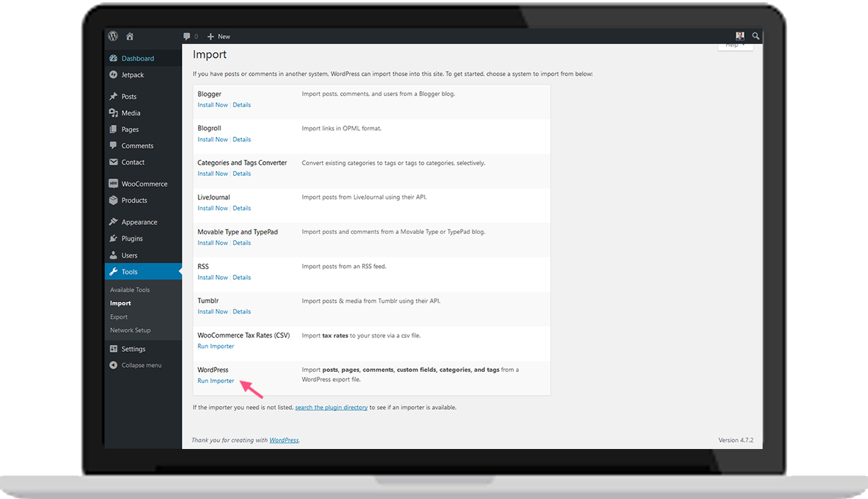Click the Collapse menu arrow icon
The image size is (868, 499).
(x=113, y=365)
